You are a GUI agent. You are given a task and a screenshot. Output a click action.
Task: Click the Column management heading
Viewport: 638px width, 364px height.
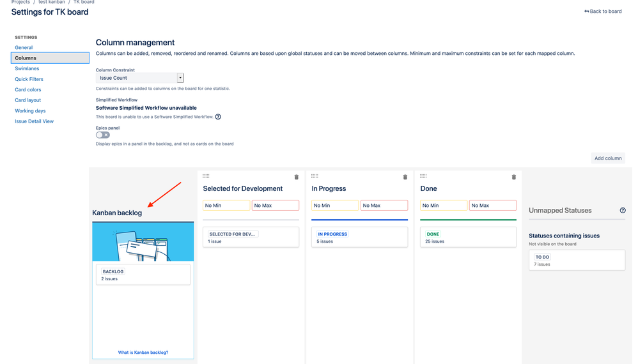[135, 43]
